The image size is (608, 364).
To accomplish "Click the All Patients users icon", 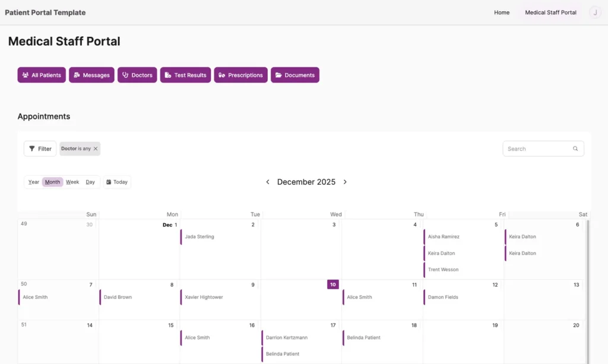I will [26, 75].
